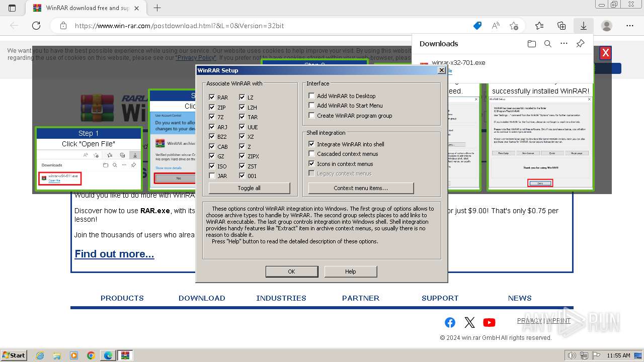
Task: Open the WinRAR YouTube icon
Action: [489, 322]
